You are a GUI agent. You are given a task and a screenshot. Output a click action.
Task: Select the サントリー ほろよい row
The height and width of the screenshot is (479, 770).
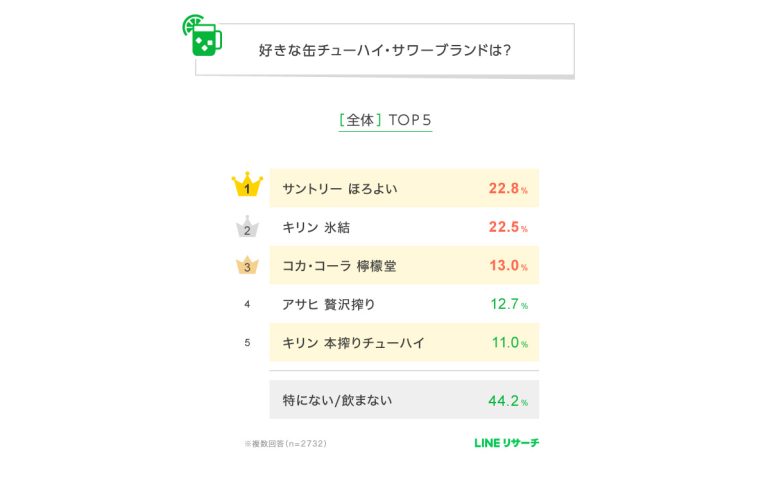(404, 188)
